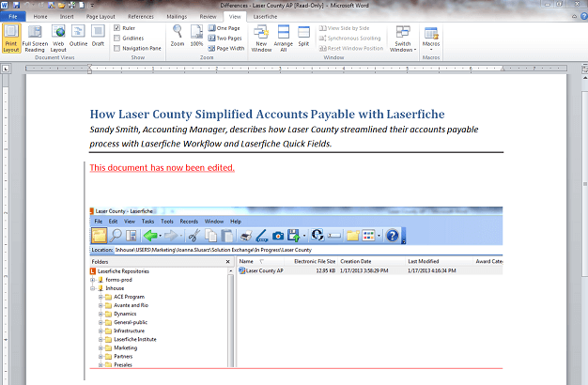Select the Print Layout view
588x385 pixels.
(11, 38)
